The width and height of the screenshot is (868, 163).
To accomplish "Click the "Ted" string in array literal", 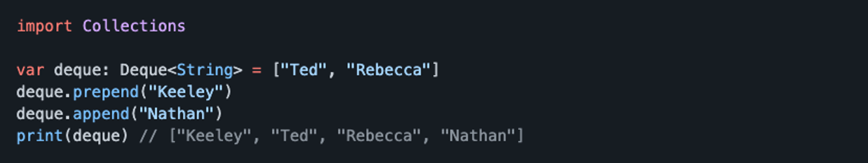I will tap(304, 69).
